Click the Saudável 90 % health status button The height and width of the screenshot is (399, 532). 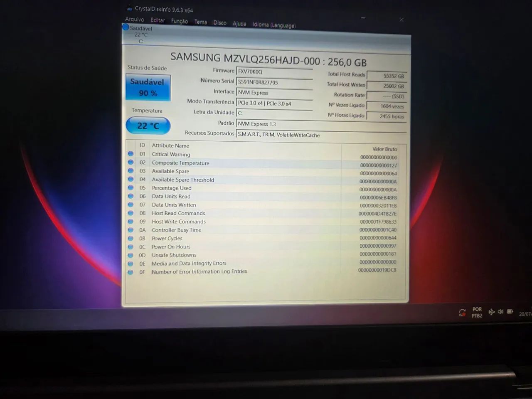(148, 87)
